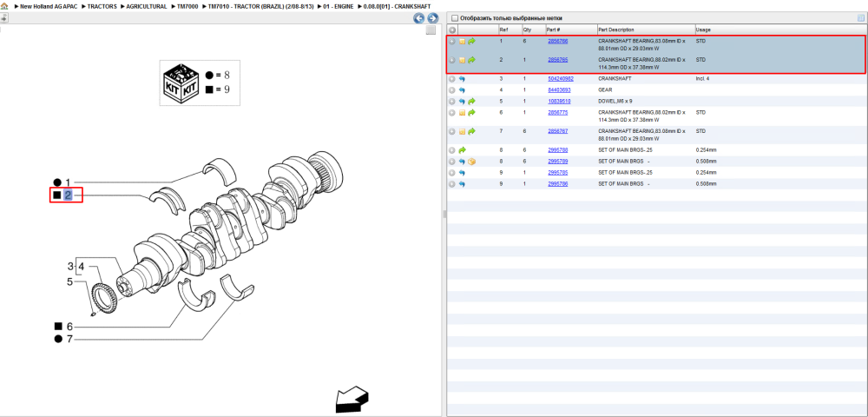
Task: Open part number link 2856765
Action: point(557,60)
